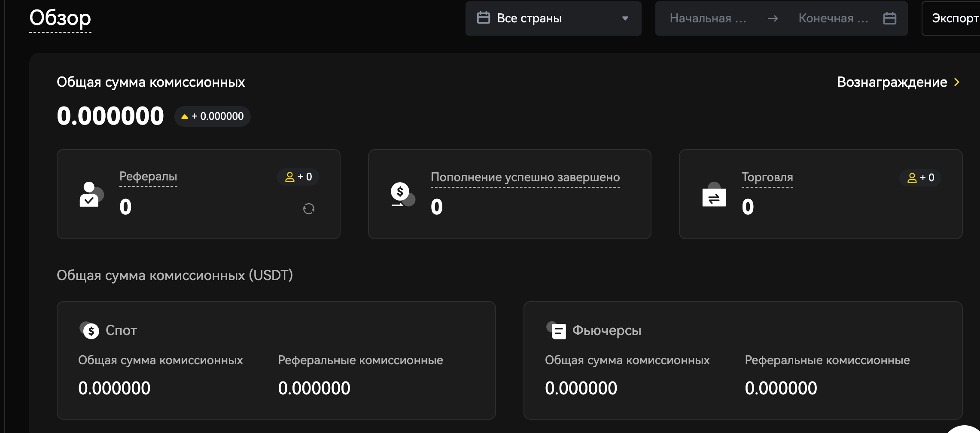Open the Вознаграждение link
Image resolution: width=980 pixels, height=433 pixels.
[892, 82]
